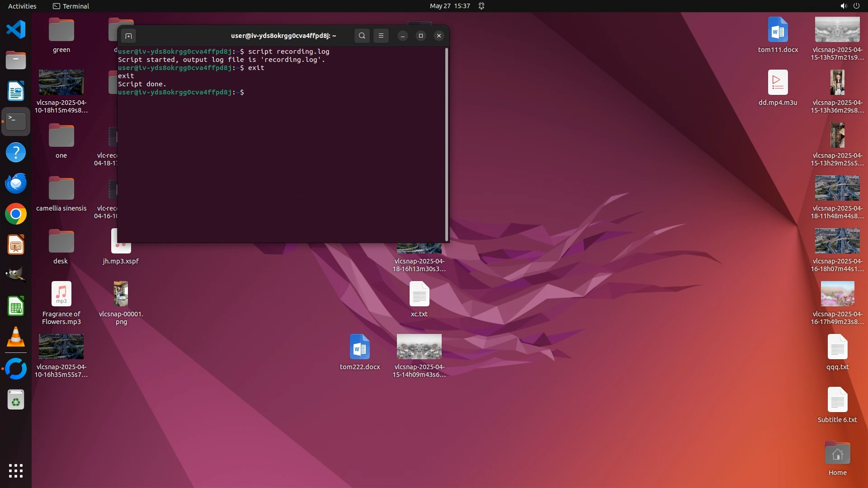Click the volume speaker icon
The image size is (868, 488).
(843, 6)
